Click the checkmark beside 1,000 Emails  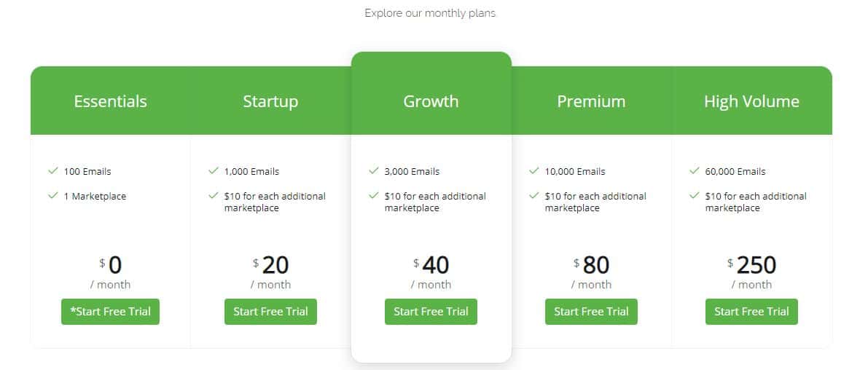[213, 171]
